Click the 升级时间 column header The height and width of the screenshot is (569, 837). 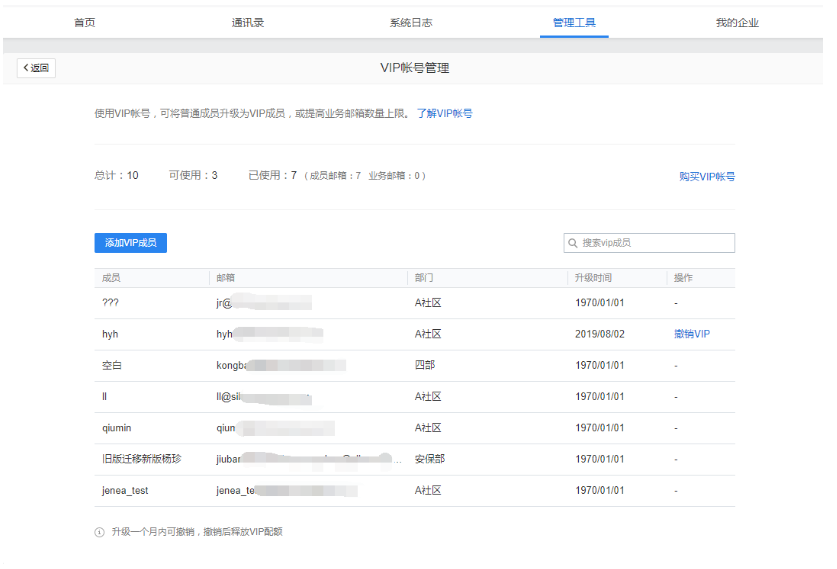pos(593,278)
